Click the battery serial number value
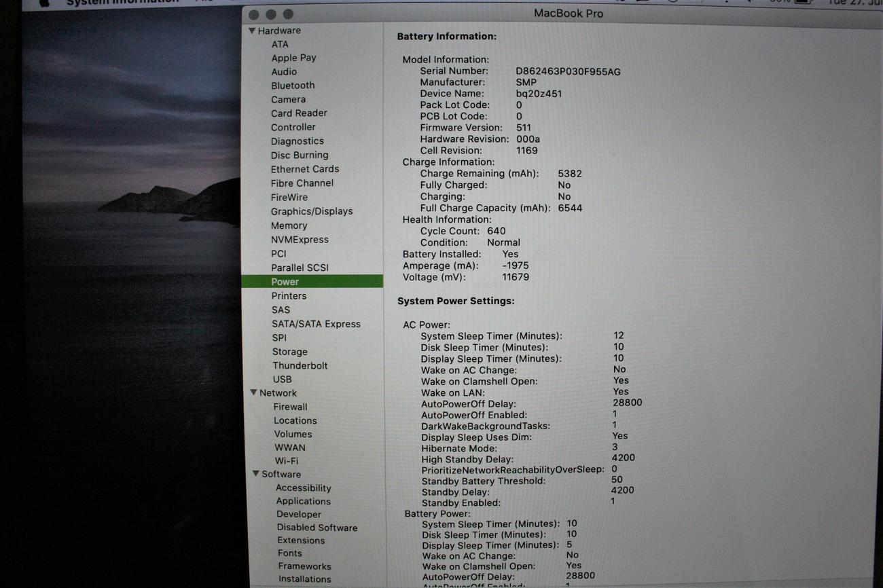Screen dimensions: 883x588 568,71
